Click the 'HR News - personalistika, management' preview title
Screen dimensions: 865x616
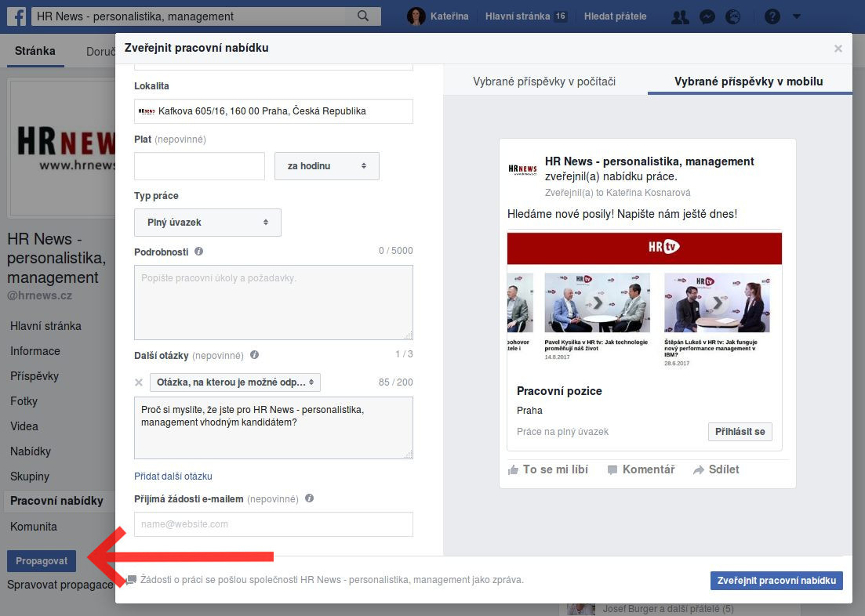click(x=649, y=161)
